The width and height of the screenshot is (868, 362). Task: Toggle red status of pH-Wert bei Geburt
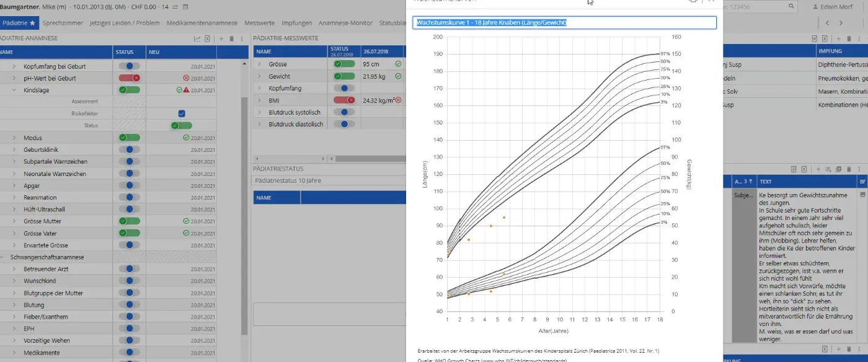(x=130, y=78)
